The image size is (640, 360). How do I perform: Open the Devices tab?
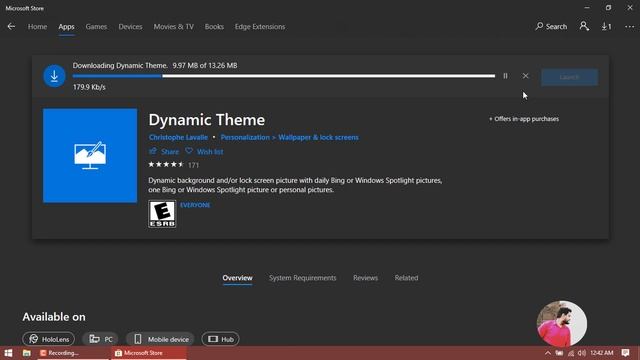[130, 27]
